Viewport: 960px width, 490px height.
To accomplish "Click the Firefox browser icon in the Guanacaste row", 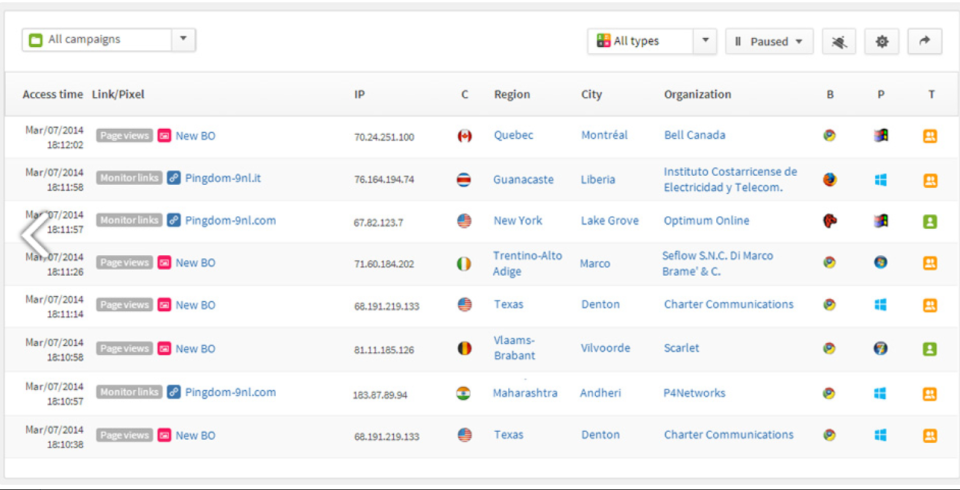I will tap(829, 180).
